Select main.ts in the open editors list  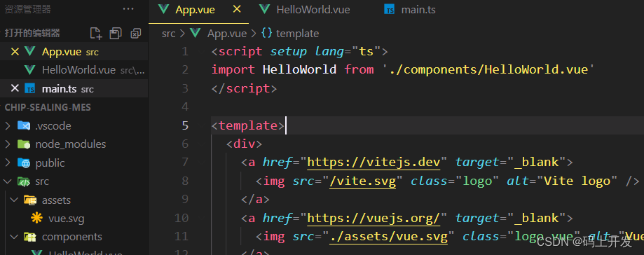click(x=74, y=88)
